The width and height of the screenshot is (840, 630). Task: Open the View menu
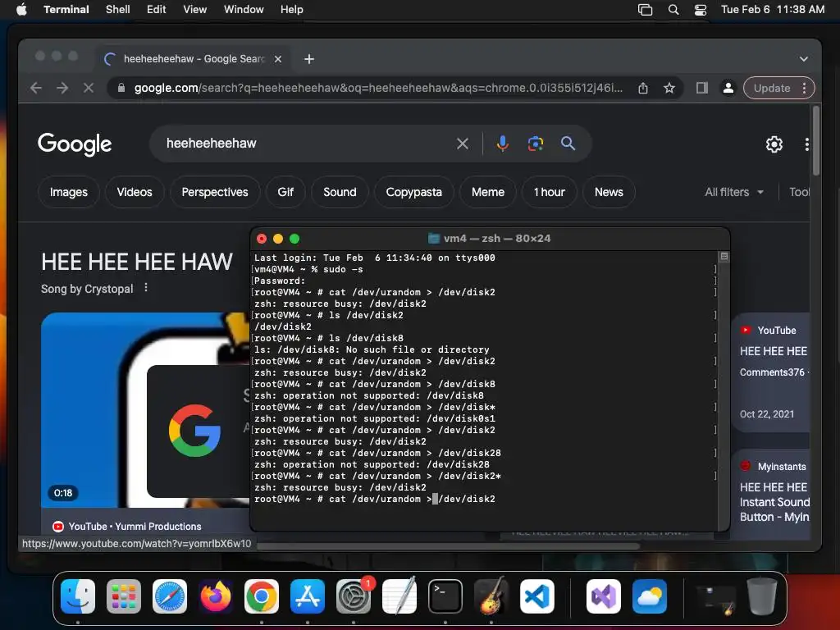pyautogui.click(x=194, y=9)
